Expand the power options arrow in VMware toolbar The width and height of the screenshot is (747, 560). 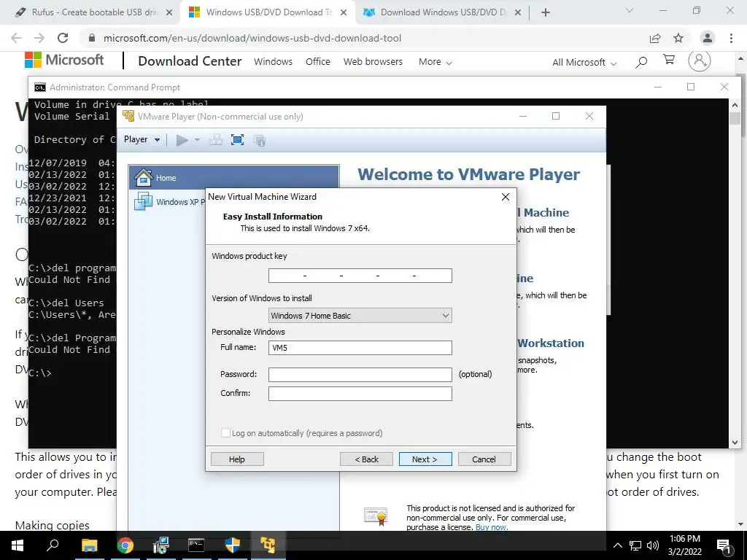[197, 140]
